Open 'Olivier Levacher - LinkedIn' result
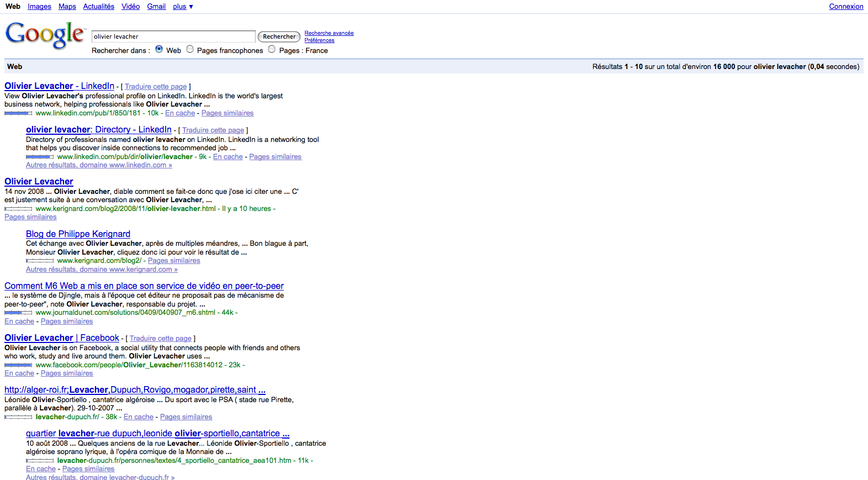Screen dimensions: 868x480 pos(60,86)
